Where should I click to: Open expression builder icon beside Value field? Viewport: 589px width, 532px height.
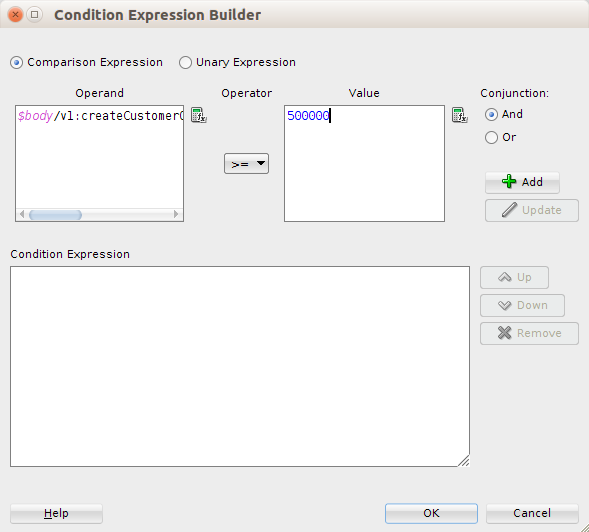coord(460,115)
